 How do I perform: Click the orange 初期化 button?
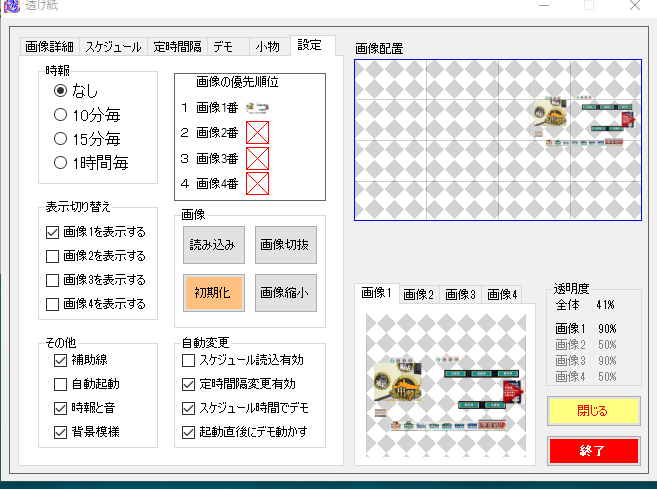tap(214, 293)
